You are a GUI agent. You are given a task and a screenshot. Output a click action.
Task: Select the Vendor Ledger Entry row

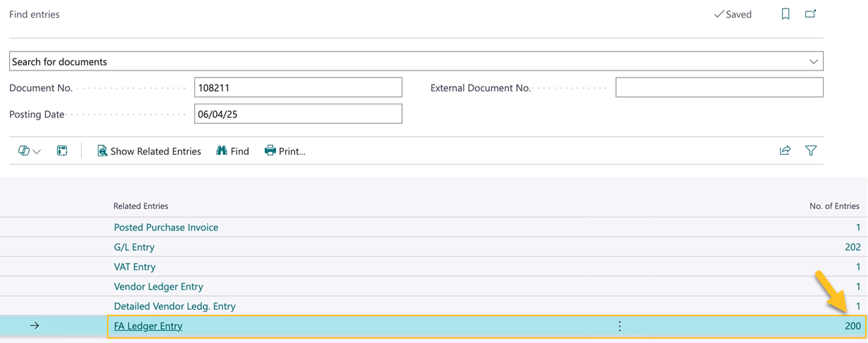(x=158, y=287)
